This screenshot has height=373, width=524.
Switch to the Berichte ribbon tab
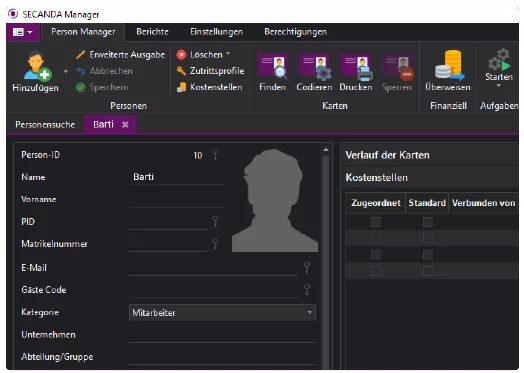pos(152,32)
